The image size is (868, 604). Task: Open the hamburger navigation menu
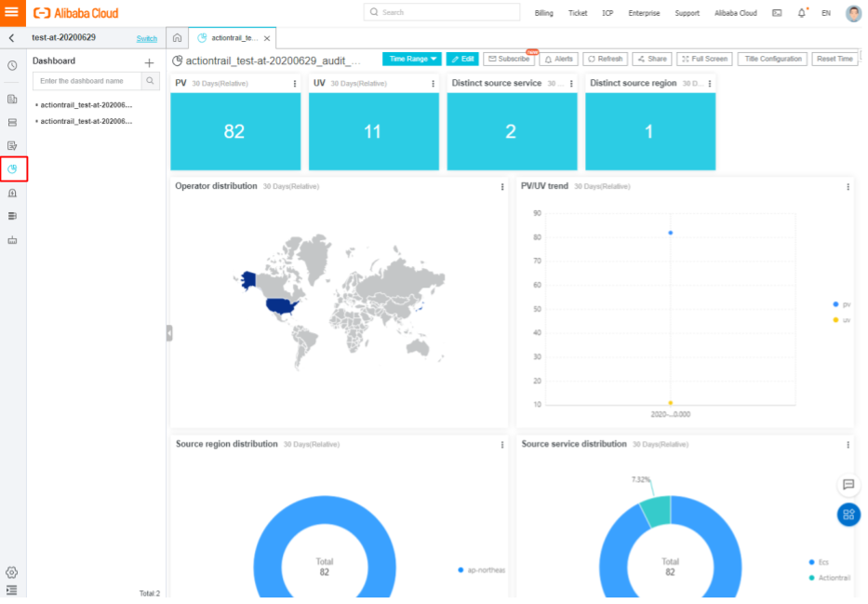(x=12, y=12)
